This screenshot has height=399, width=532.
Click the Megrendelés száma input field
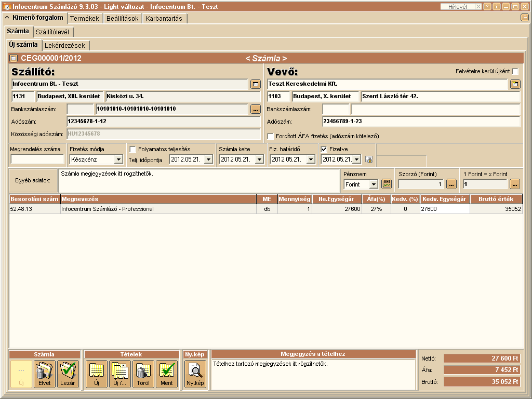(37, 159)
